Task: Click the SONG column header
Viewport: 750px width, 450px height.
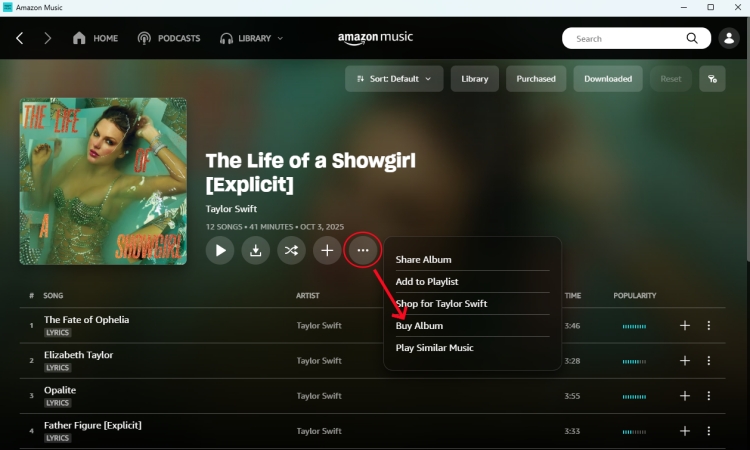Action: 53,296
